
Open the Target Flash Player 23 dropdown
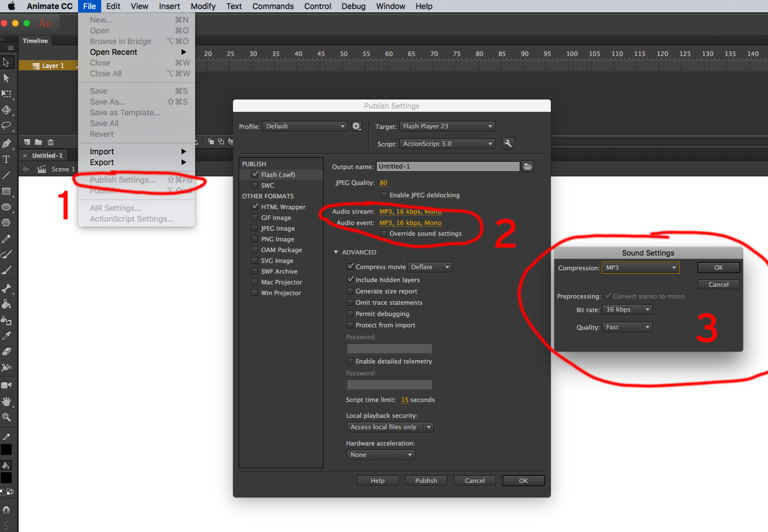[x=447, y=126]
